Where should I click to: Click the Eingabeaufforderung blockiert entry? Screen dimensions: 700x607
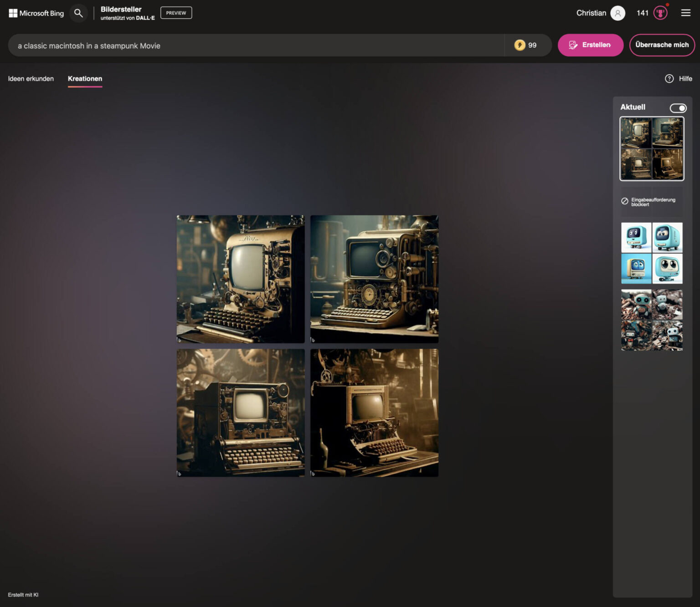(x=652, y=202)
